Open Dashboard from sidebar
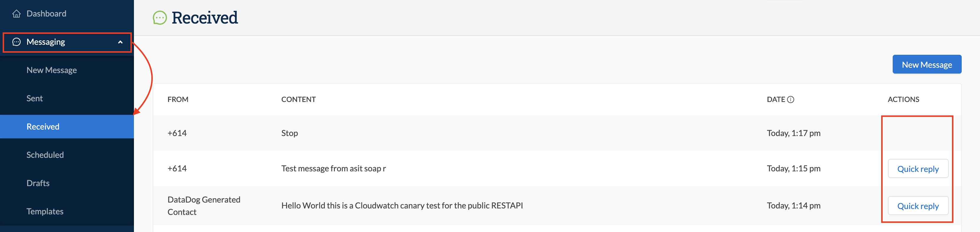The height and width of the screenshot is (232, 980). click(46, 14)
